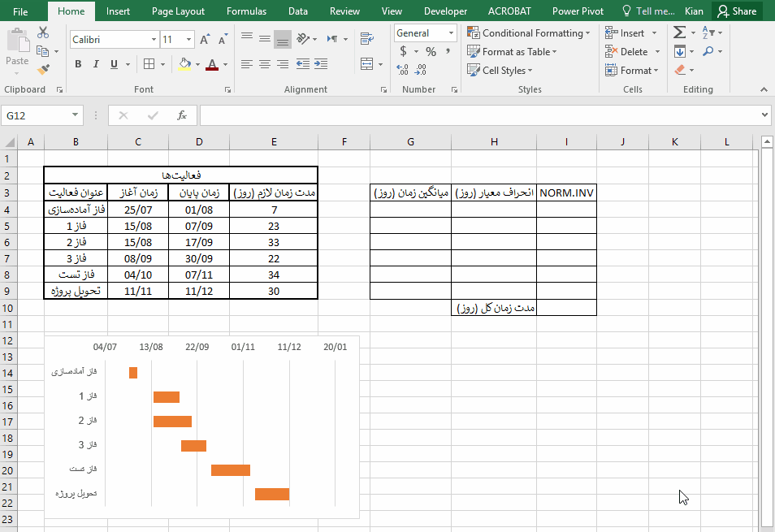Screen dimensions: 775x532
Task: Toggle Italic formatting
Action: tap(96, 64)
